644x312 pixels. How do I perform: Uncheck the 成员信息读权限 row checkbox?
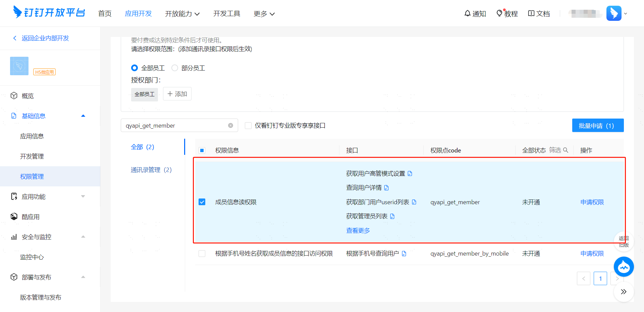pos(202,202)
